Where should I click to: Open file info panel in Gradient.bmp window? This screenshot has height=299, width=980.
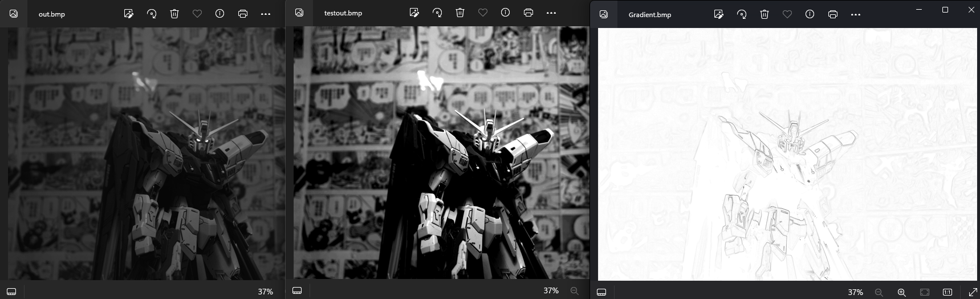pyautogui.click(x=810, y=14)
